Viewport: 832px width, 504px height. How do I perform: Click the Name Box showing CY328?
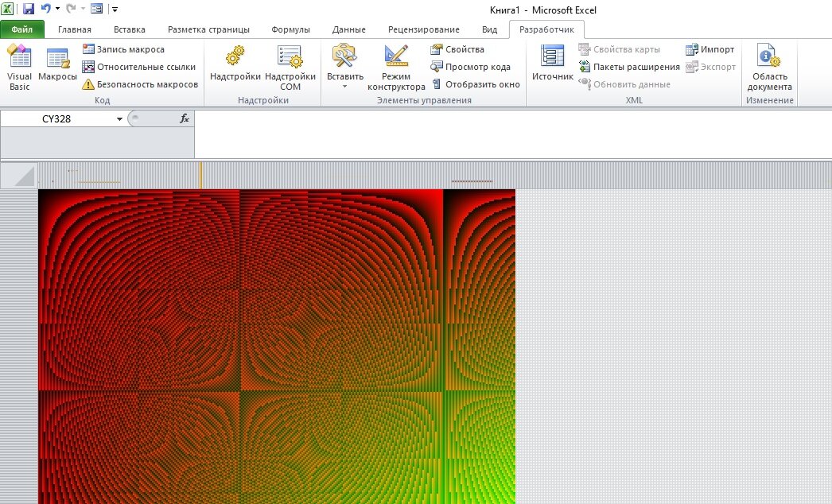click(56, 118)
